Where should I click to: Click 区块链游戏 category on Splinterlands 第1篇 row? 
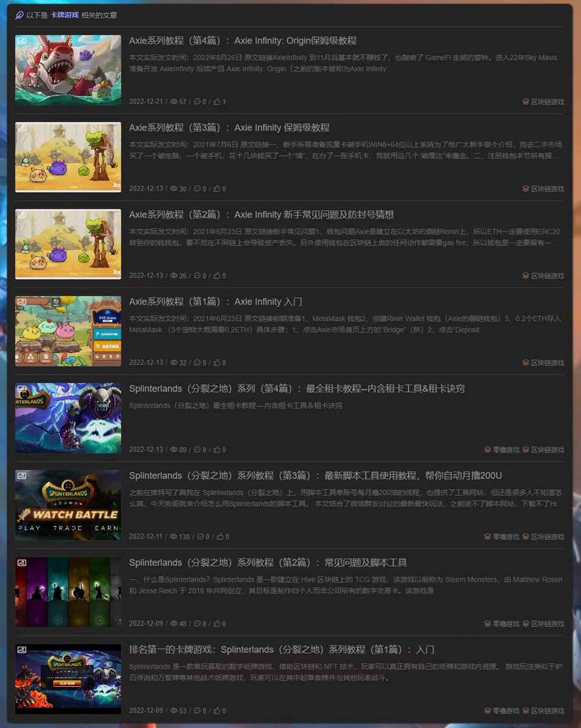(x=543, y=710)
